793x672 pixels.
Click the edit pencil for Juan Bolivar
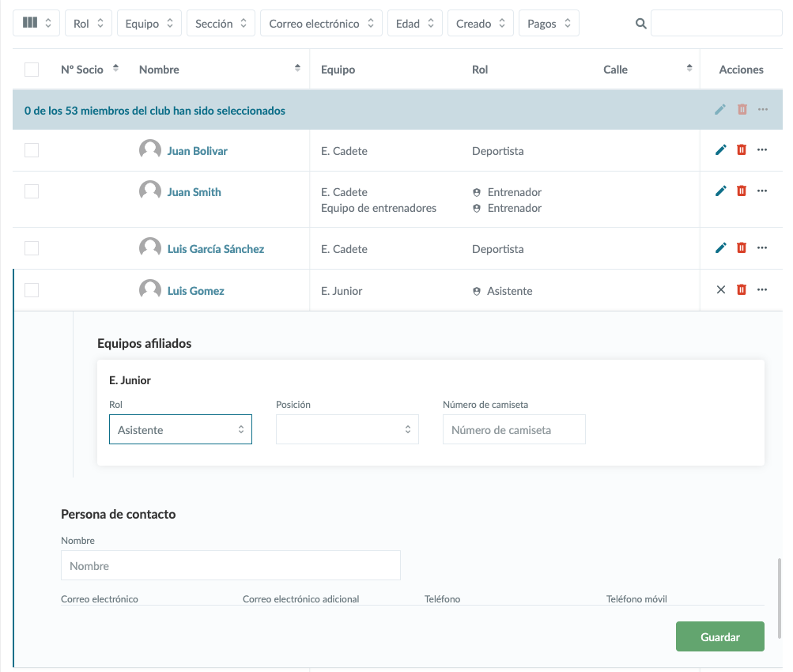pyautogui.click(x=720, y=149)
